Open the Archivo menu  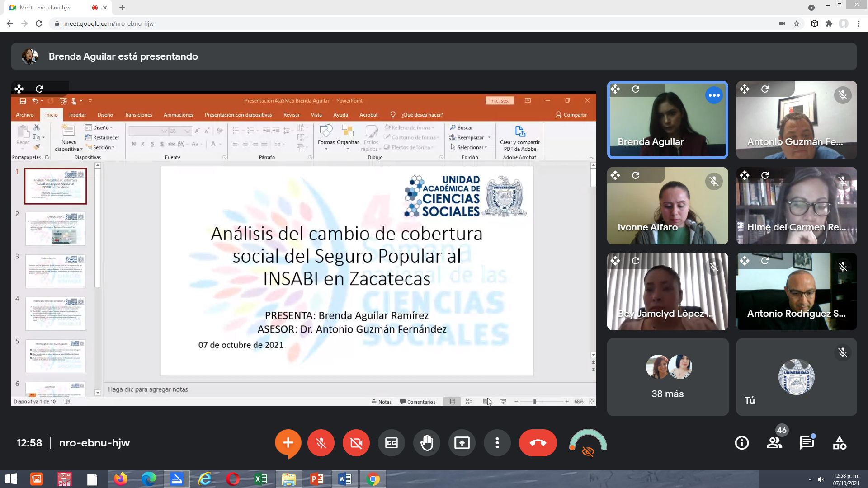pyautogui.click(x=24, y=115)
